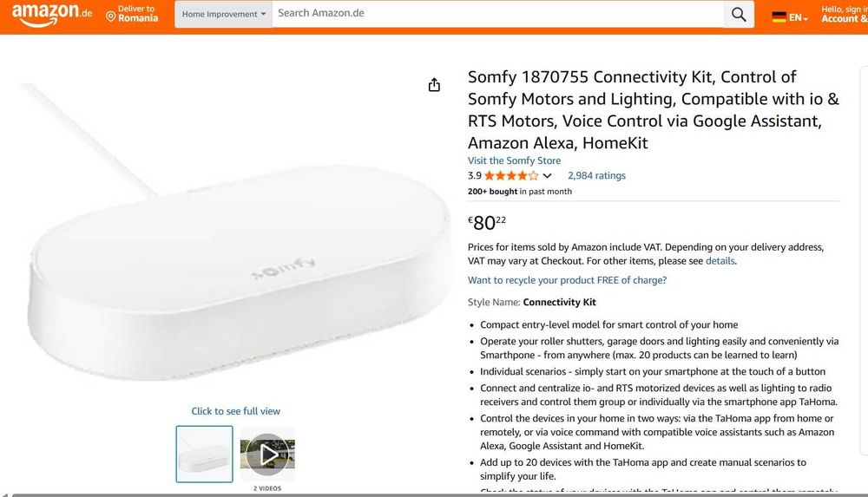Open the 2,984 ratings link
The height and width of the screenshot is (497, 868).
tap(596, 175)
